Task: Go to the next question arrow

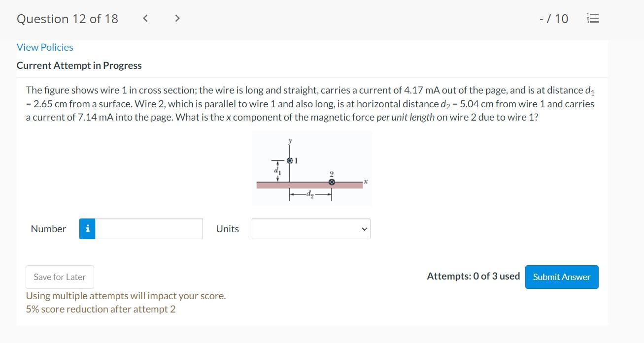Action: 177,19
